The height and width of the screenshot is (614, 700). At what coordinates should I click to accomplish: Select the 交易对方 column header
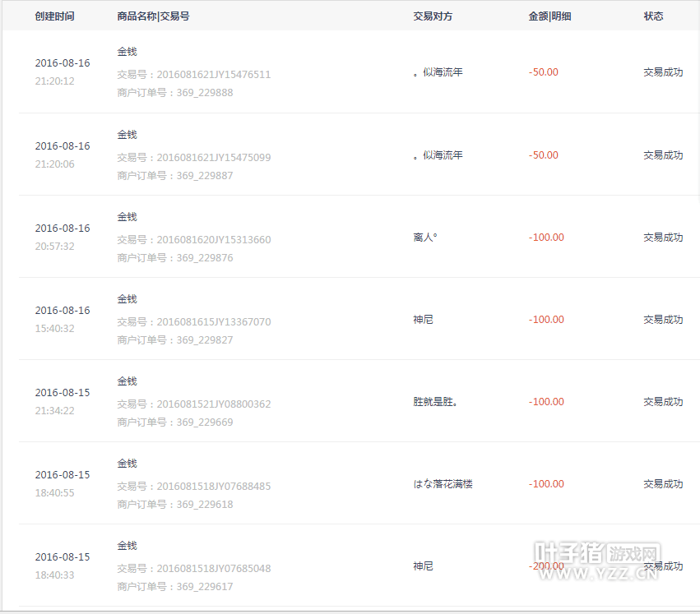point(433,16)
